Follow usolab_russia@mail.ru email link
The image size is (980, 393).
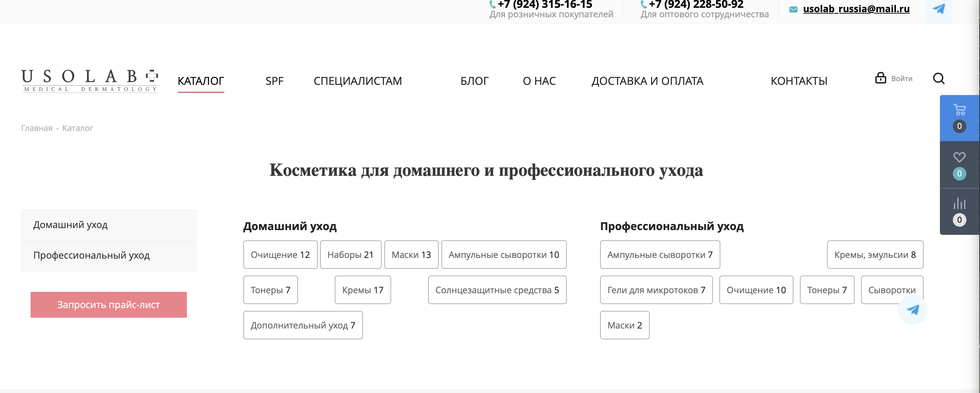point(856,9)
